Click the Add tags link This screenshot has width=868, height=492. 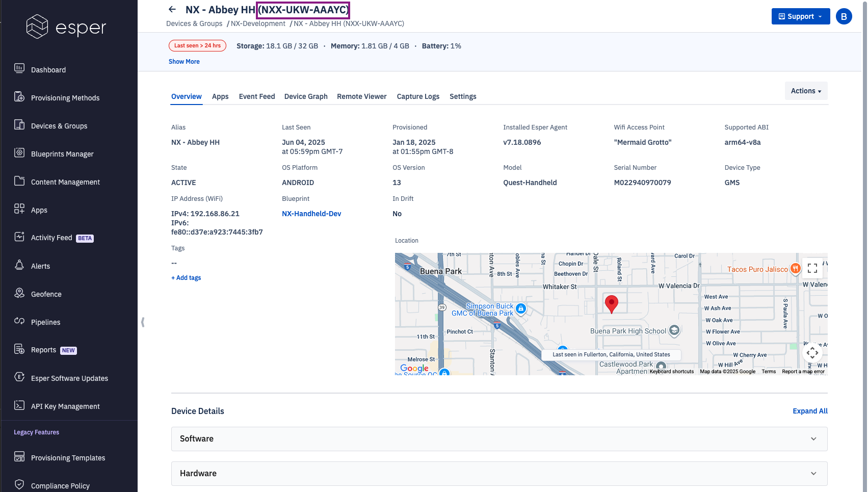click(186, 278)
